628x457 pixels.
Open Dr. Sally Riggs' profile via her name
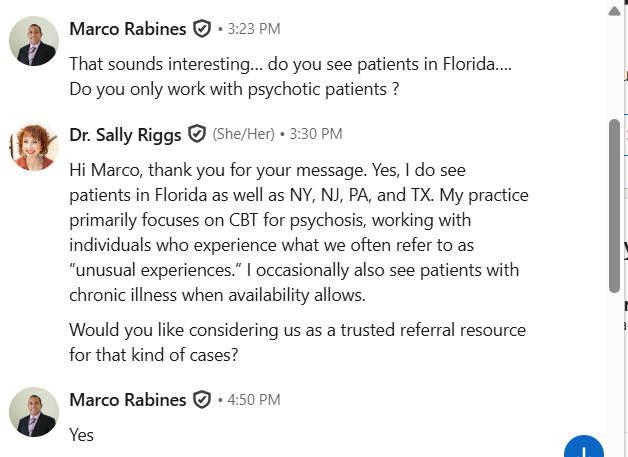tap(124, 133)
